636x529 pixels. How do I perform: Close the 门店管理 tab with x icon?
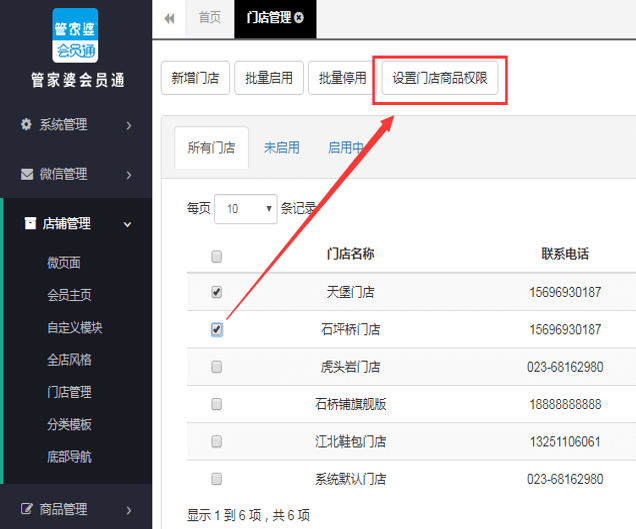pyautogui.click(x=299, y=17)
